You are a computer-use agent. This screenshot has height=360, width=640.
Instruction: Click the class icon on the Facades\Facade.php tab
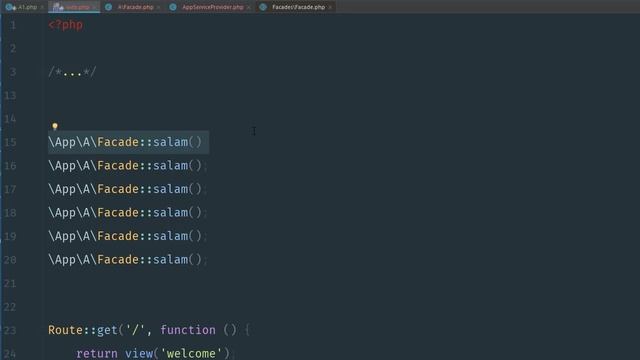263,7
